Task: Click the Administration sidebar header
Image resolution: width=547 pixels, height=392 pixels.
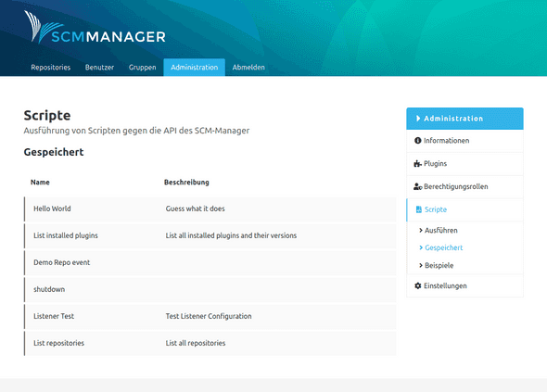Action: pyautogui.click(x=464, y=119)
